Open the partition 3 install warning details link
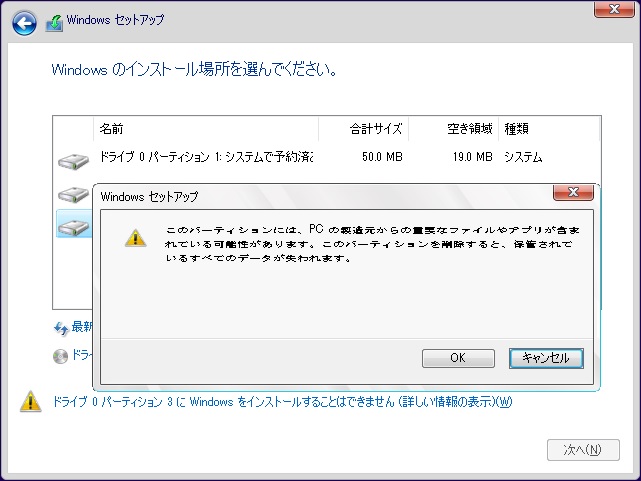 (x=282, y=402)
